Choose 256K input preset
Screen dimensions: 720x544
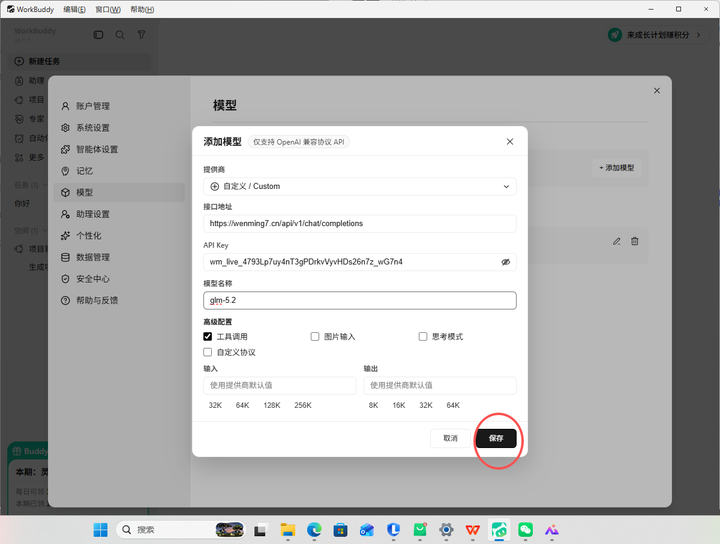(x=303, y=405)
